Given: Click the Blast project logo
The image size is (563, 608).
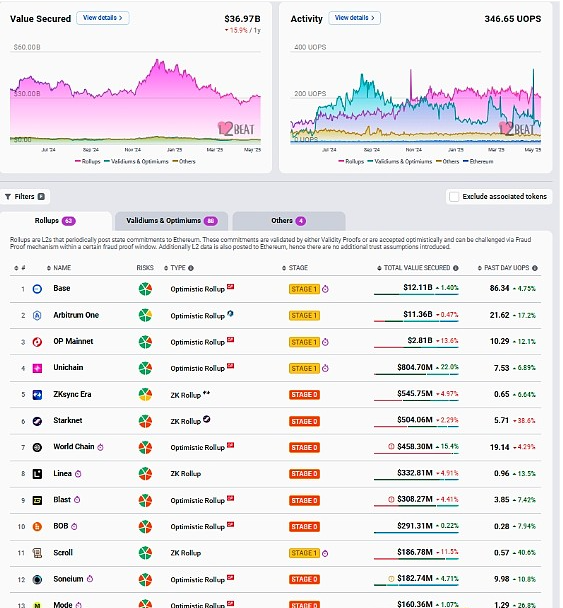Looking at the screenshot, I should click(37, 500).
